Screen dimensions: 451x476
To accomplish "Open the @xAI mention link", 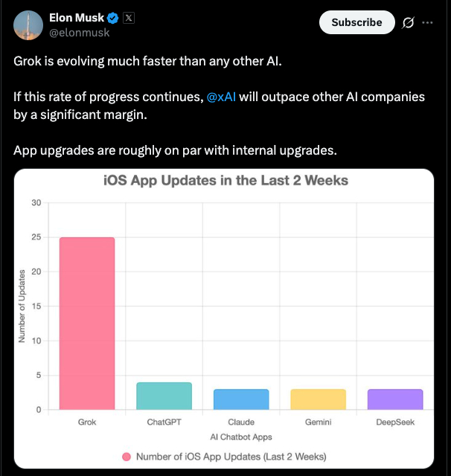I will coord(222,98).
